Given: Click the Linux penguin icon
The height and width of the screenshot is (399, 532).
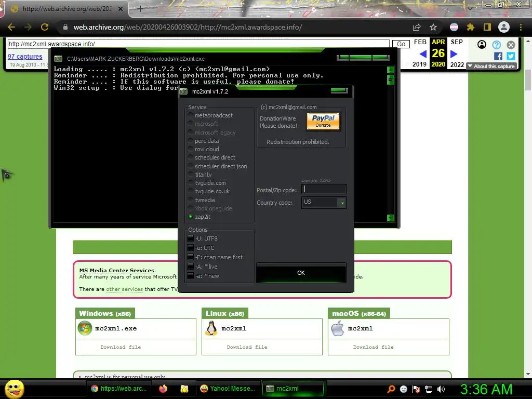Looking at the screenshot, I should (x=211, y=328).
